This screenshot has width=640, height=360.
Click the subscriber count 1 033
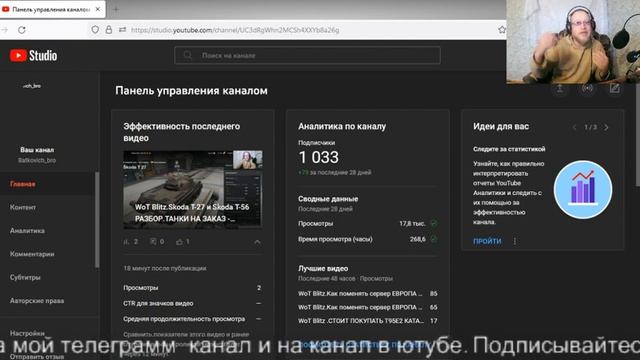point(318,158)
